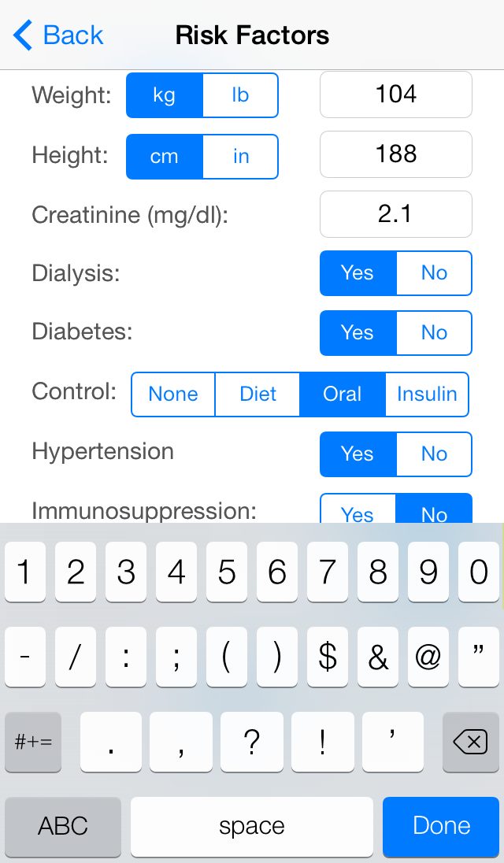The image size is (504, 863).
Task: Open the #+= symbols keyboard
Action: pyautogui.click(x=33, y=742)
